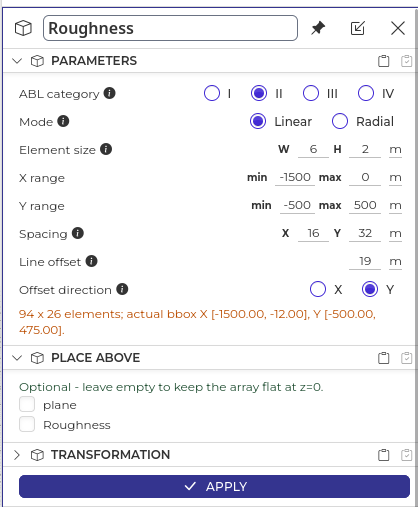The width and height of the screenshot is (418, 507).
Task: Click the X range min value field
Action: [x=295, y=177]
